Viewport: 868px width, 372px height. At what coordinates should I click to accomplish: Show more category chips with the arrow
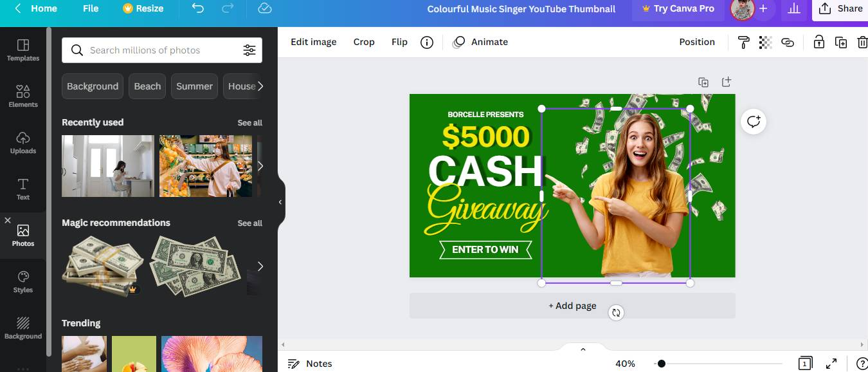pos(260,86)
